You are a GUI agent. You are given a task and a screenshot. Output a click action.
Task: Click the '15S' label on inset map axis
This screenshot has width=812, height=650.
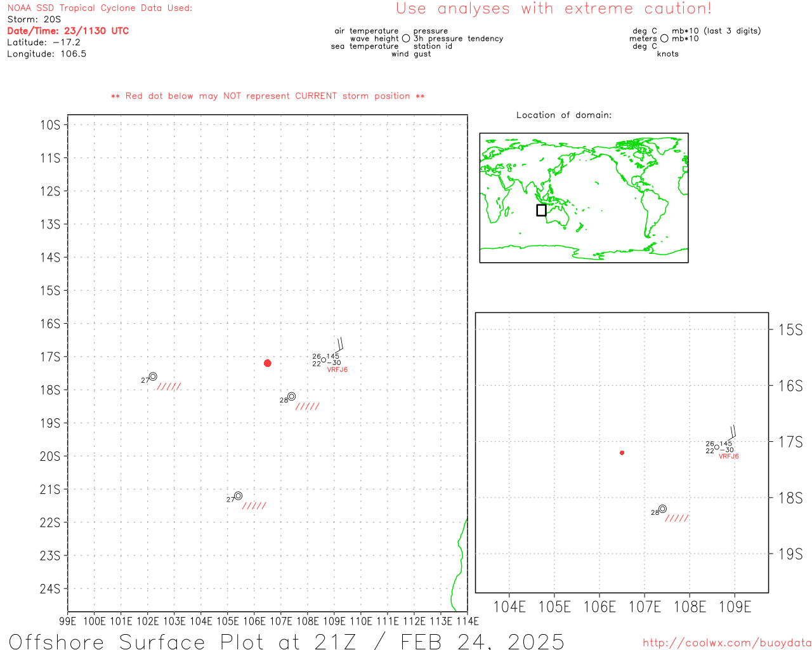(x=790, y=329)
